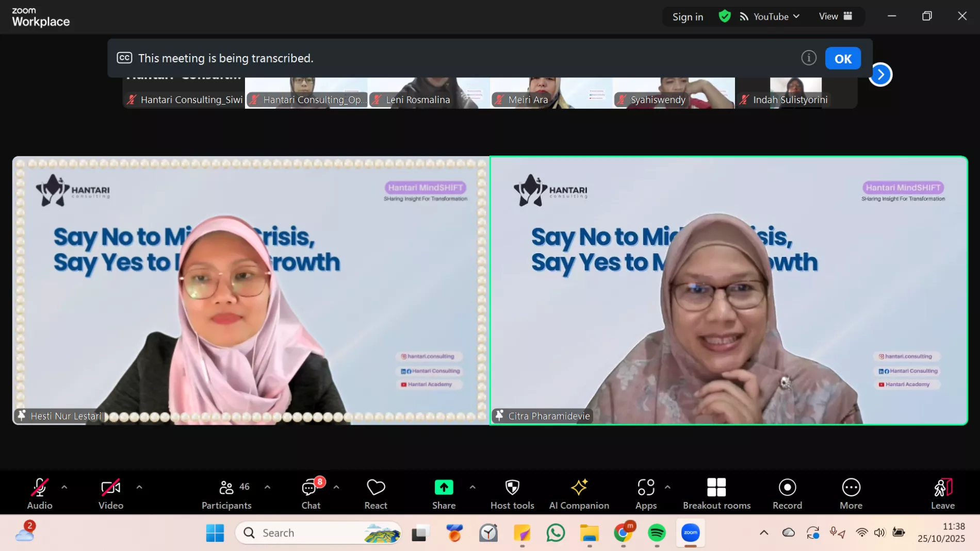The height and width of the screenshot is (551, 980).
Task: Unmute microphone via Audio button
Action: coord(40,493)
